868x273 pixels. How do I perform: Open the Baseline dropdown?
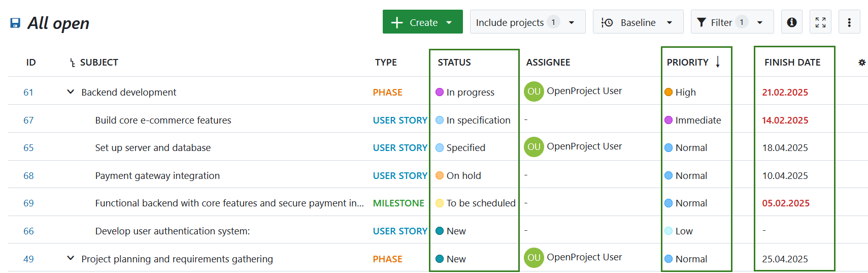638,22
